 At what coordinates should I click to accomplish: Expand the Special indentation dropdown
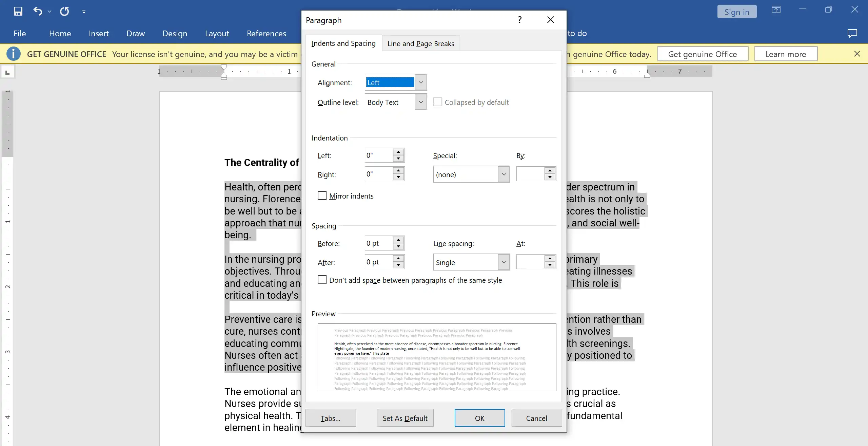[503, 174]
